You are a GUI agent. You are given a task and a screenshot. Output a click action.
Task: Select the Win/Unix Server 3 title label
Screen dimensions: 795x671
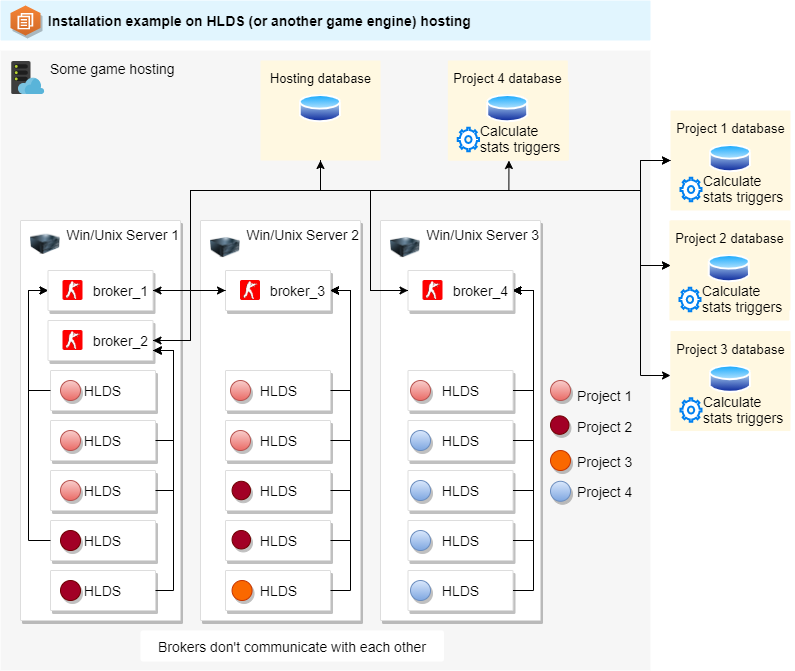pos(482,235)
